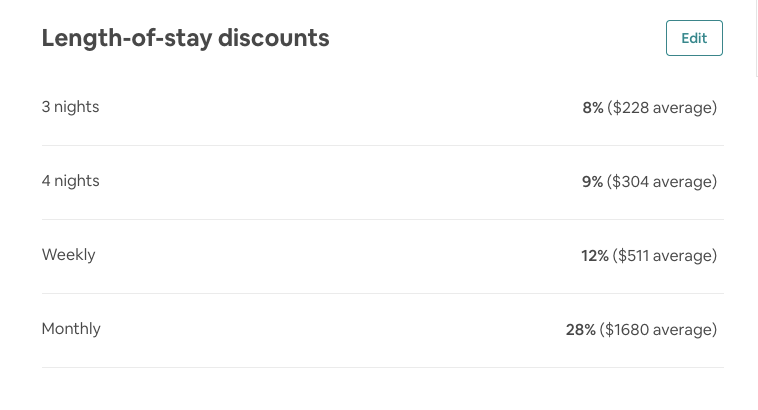Click the "($511 average)" text
The image size is (758, 410).
[665, 256]
